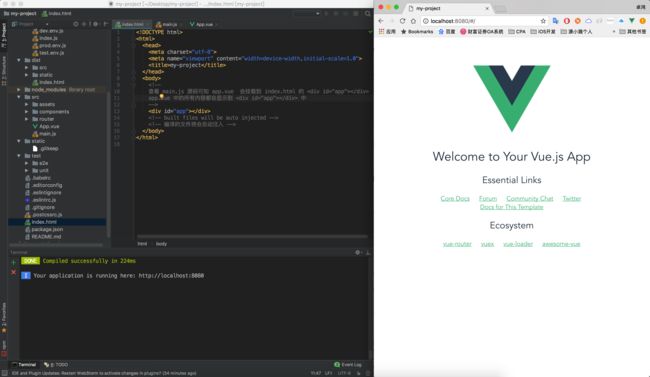
Task: Expand the components folder
Action: coord(27,112)
